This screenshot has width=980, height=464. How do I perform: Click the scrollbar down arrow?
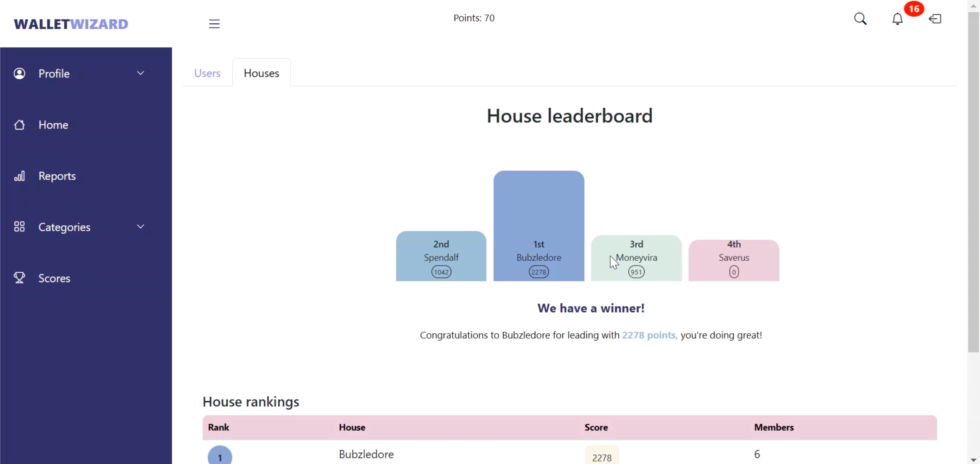973,460
